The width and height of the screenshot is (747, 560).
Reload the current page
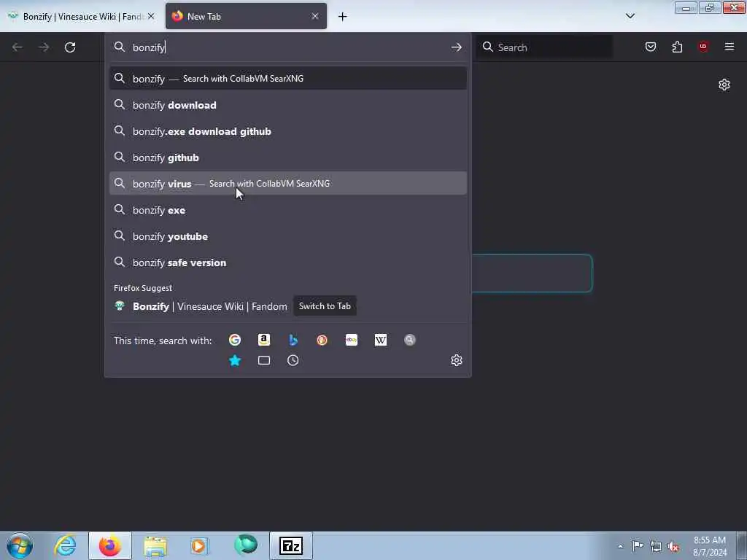70,47
